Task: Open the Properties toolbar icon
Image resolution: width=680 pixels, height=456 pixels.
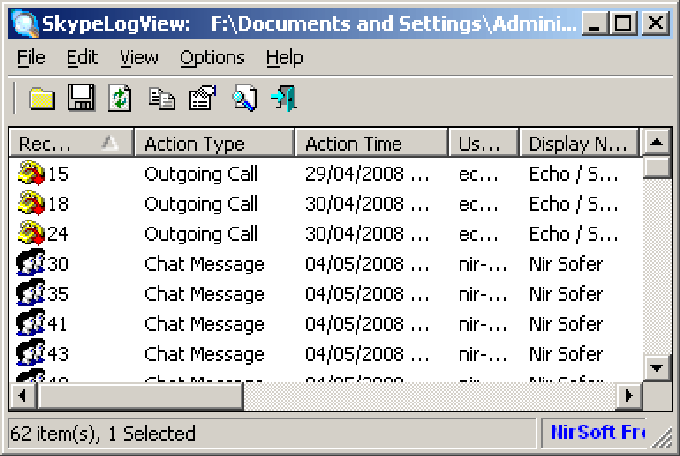Action: [202, 98]
